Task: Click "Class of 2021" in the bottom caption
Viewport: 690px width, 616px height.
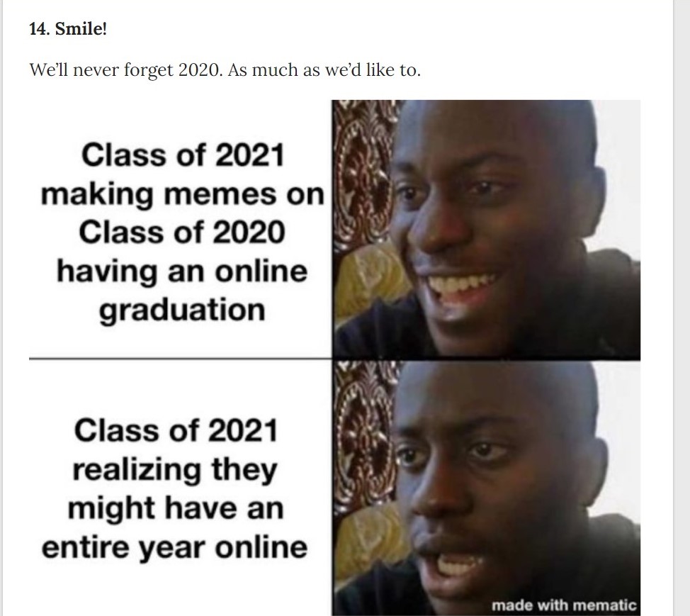Action: pyautogui.click(x=175, y=430)
